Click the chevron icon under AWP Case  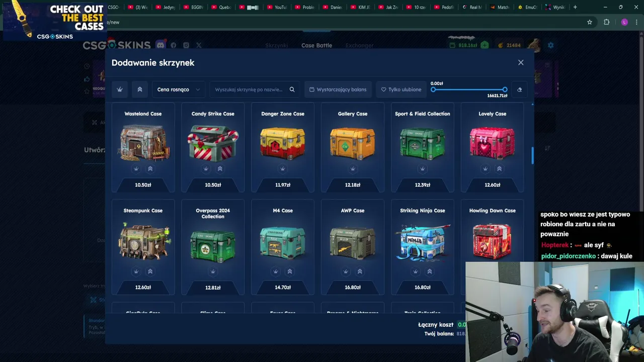[360, 271]
